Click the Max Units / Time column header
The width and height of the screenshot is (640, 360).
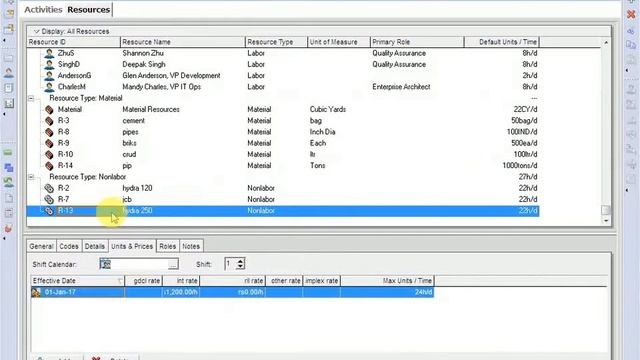pos(387,281)
